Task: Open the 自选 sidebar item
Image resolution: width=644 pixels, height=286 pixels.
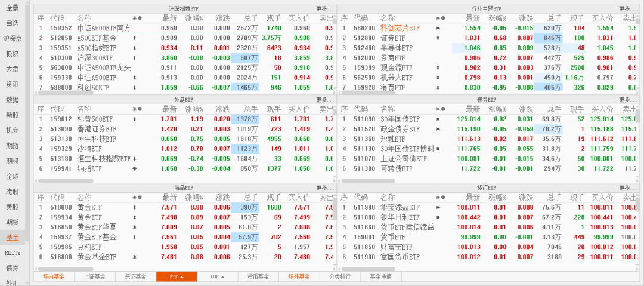Action: (13, 23)
